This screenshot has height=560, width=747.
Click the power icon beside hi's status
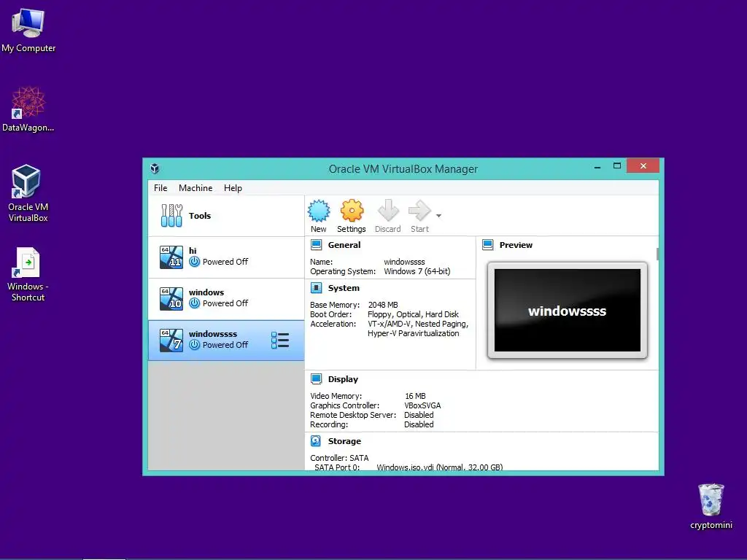194,262
